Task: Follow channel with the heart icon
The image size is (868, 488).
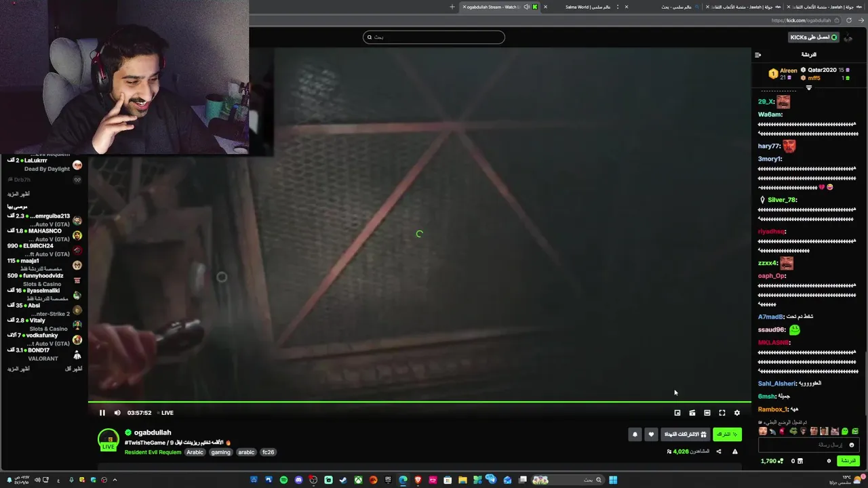Action: coord(651,434)
